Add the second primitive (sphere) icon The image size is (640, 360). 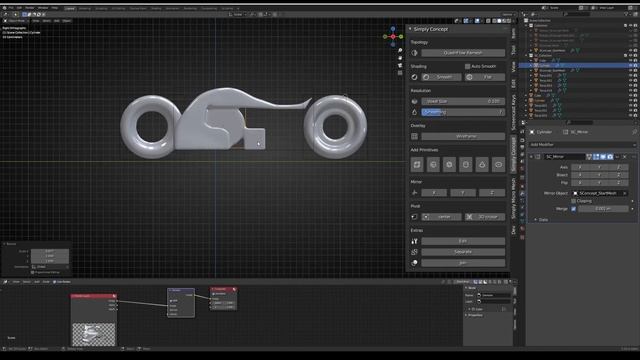click(x=433, y=164)
